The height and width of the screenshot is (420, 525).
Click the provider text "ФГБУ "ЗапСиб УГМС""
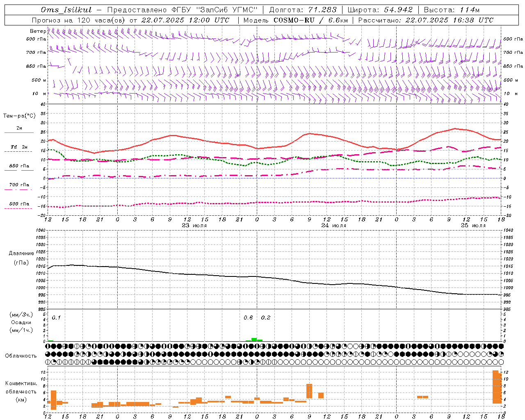click(214, 10)
